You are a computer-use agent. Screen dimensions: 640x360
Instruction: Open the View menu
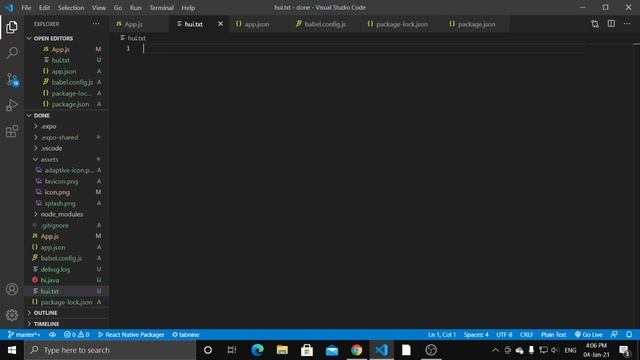click(98, 8)
